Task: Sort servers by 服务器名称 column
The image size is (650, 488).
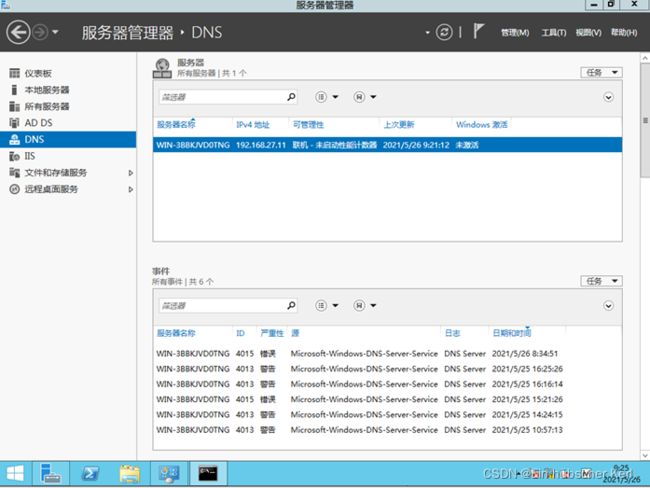Action: [176, 124]
